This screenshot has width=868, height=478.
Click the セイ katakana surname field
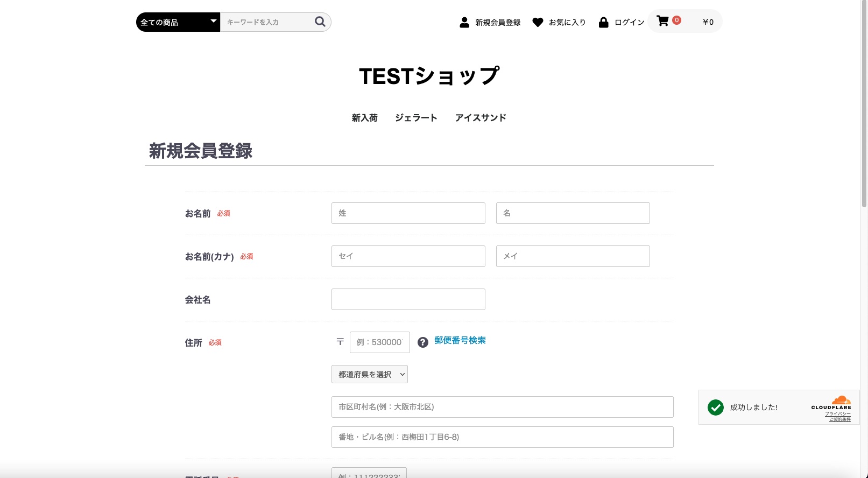tap(408, 256)
